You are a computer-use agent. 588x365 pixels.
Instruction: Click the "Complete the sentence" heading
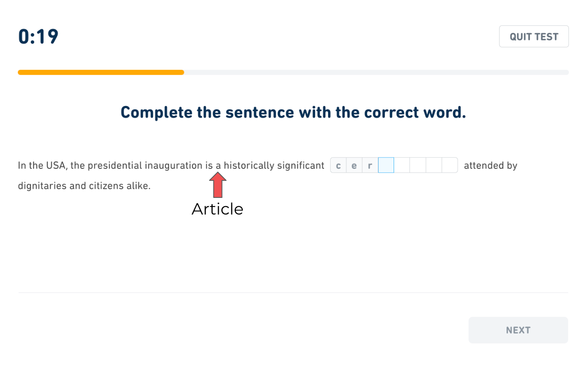click(293, 112)
